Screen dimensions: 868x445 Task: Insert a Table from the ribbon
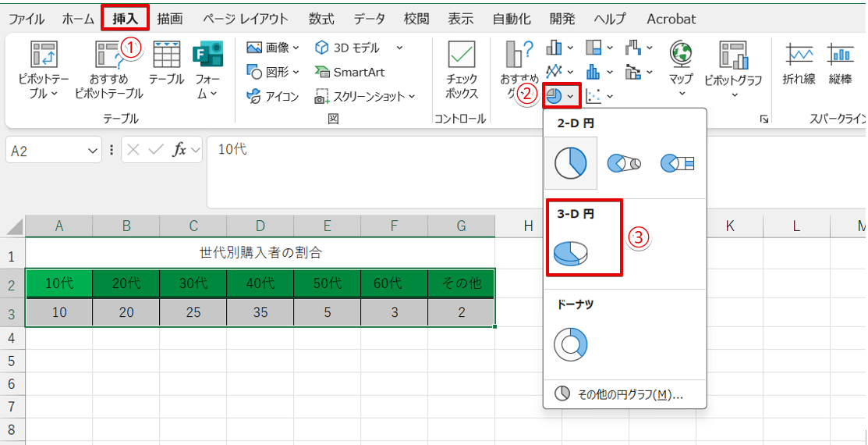click(166, 62)
